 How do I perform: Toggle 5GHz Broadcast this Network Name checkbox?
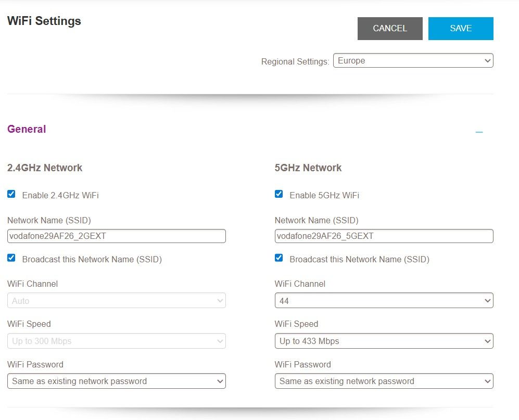tap(279, 258)
